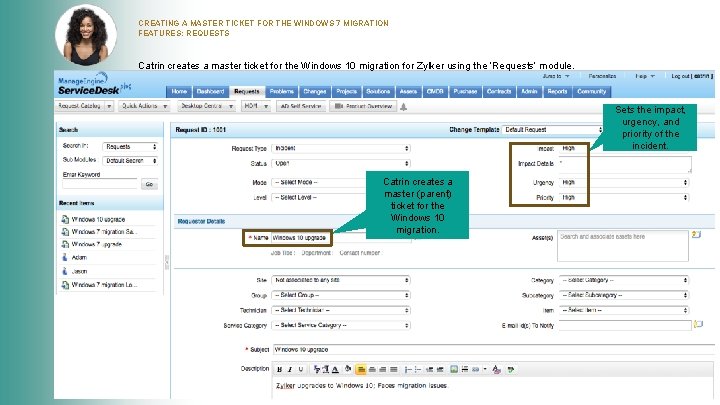The image size is (720, 405).
Task: Open font size tool in Description toolbar
Action: (326, 370)
